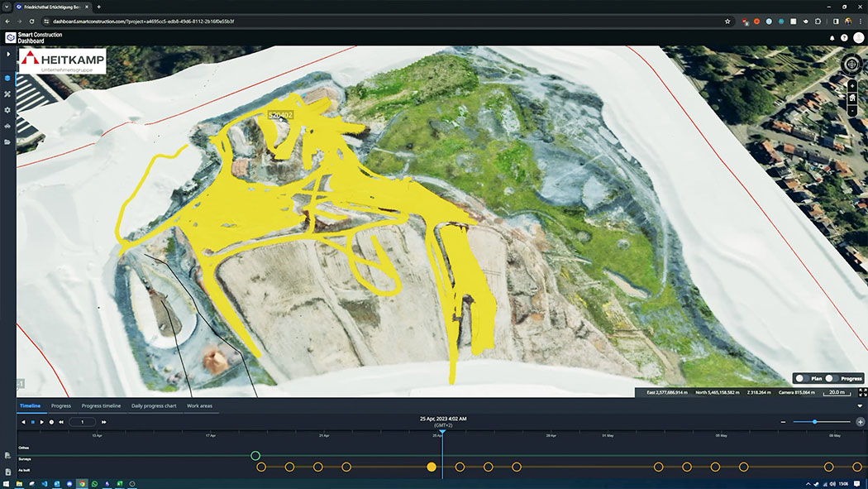Open the layers panel in left sidebar
This screenshot has height=489, width=868.
[7, 79]
